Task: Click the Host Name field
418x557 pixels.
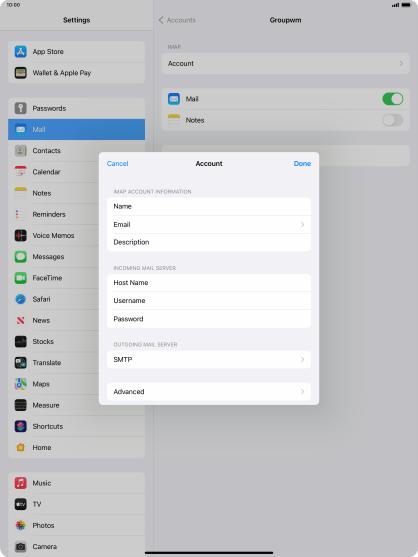Action: pyautogui.click(x=209, y=283)
